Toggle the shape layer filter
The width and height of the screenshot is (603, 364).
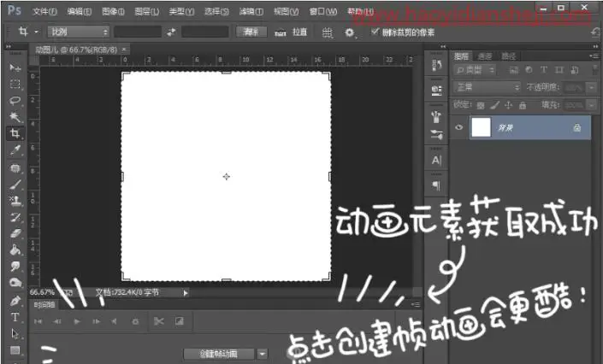tap(559, 70)
